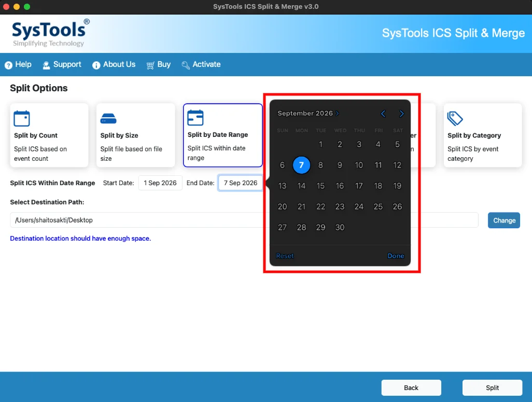Viewport: 532px width, 402px height.
Task: Go to next month in calendar
Action: tap(401, 114)
